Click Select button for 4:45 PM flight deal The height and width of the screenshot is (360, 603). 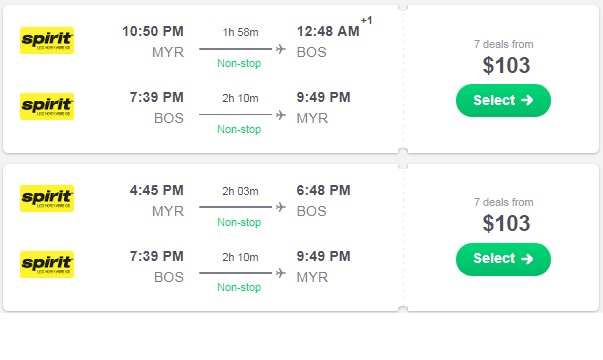tap(503, 259)
